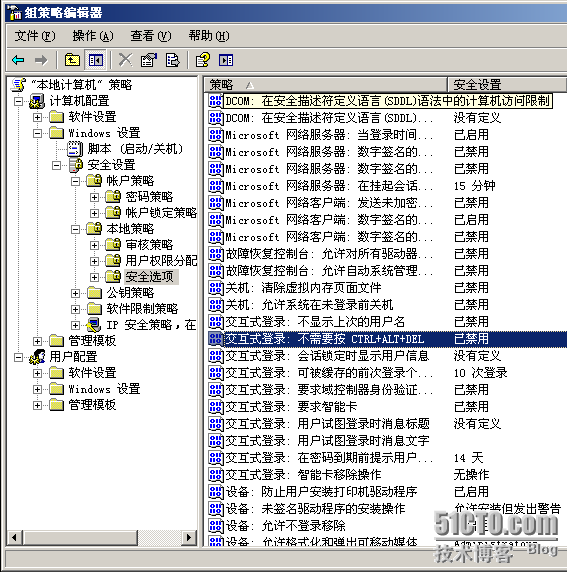
Task: Select 关机: 允许系统在未登录前关机 policy
Action: click(309, 305)
